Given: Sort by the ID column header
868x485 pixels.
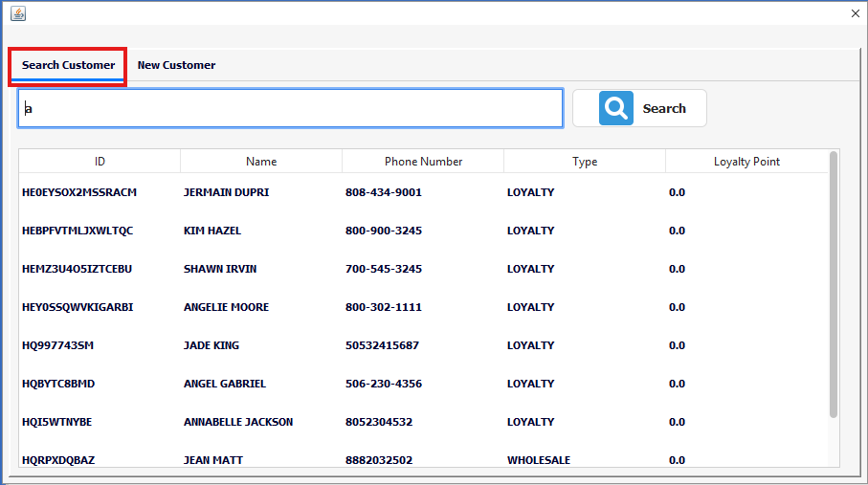Looking at the screenshot, I should point(100,162).
